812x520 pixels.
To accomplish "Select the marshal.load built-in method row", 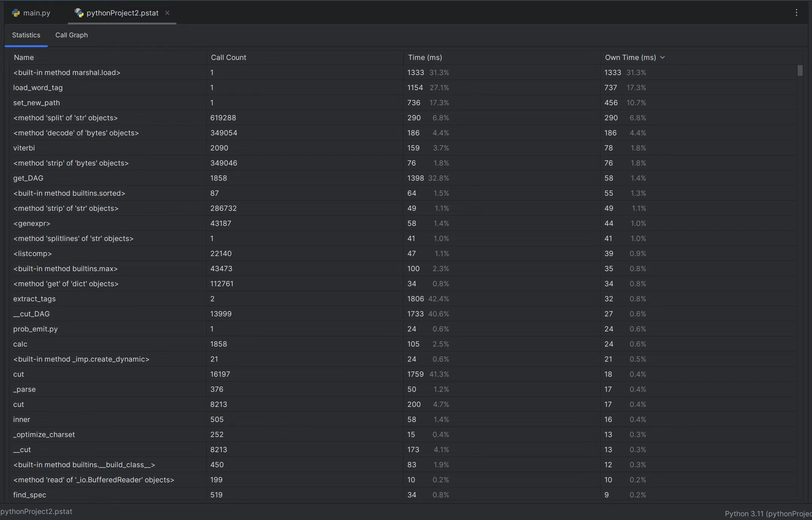I will coord(67,72).
